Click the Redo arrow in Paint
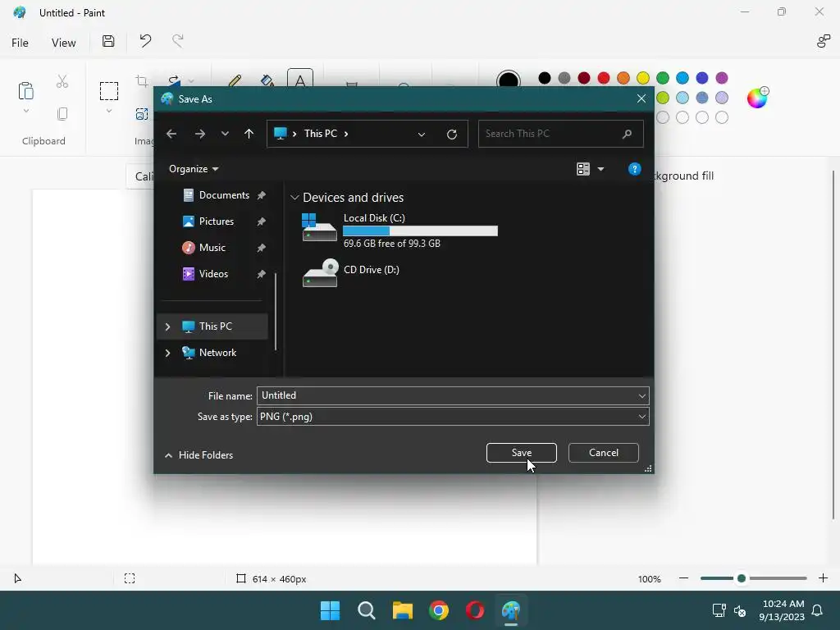 [177, 41]
